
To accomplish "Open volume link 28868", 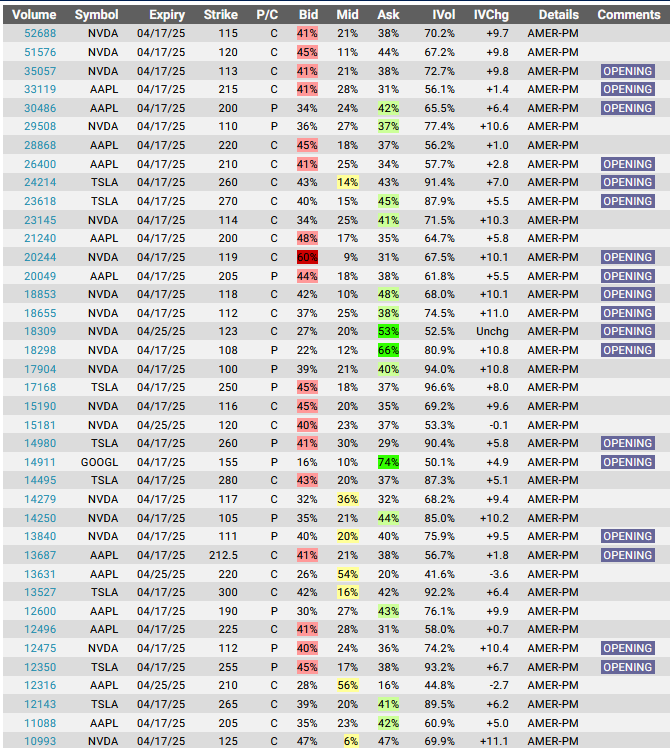I will (40, 145).
